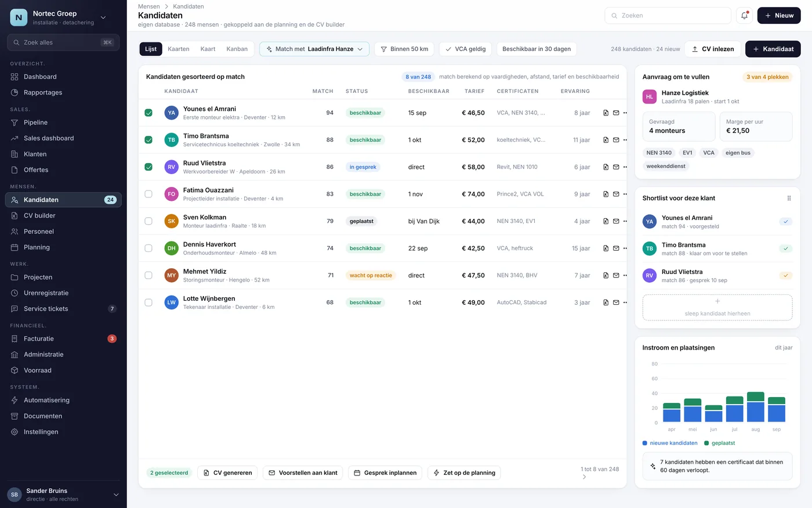Select Sven Kolkman checkbox
Viewport: 812px width, 508px height.
[148, 221]
